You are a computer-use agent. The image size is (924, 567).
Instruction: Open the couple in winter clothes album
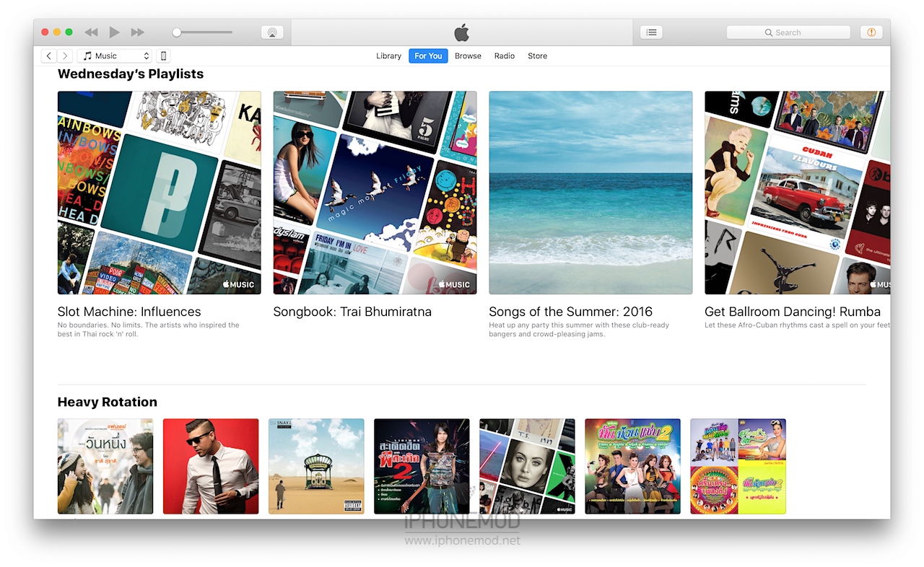[x=105, y=466]
